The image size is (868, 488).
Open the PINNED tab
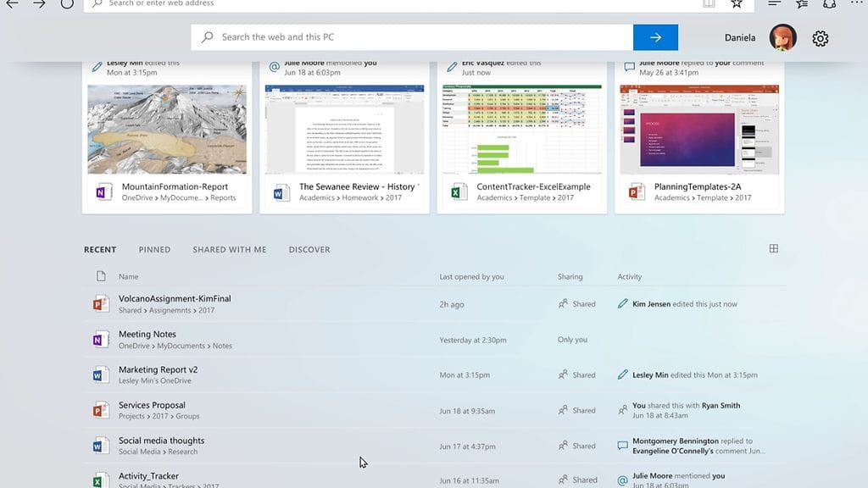tap(154, 250)
